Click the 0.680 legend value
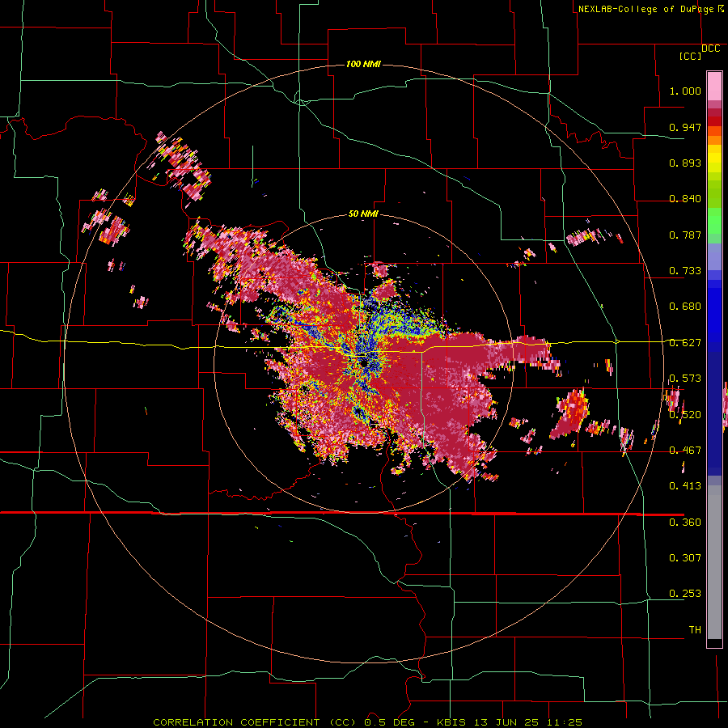The image size is (728, 728). tap(685, 307)
